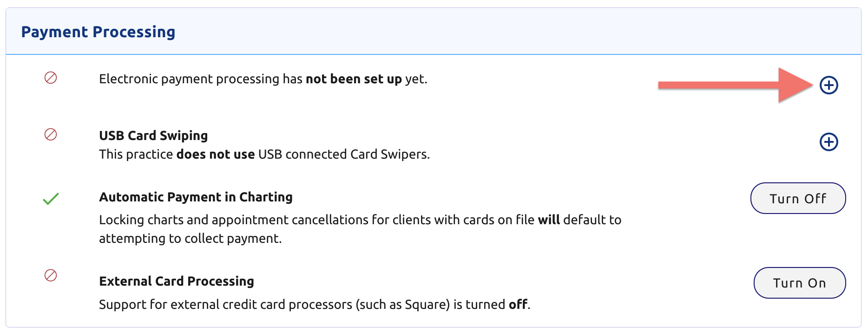Click the USB Card Swiping title
868x334 pixels.
pos(153,135)
